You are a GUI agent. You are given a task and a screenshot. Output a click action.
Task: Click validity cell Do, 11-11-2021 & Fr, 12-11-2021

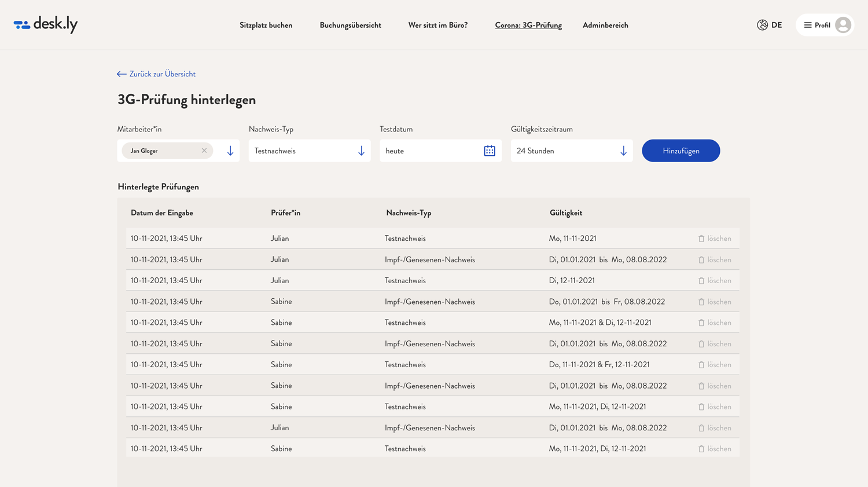[599, 365]
